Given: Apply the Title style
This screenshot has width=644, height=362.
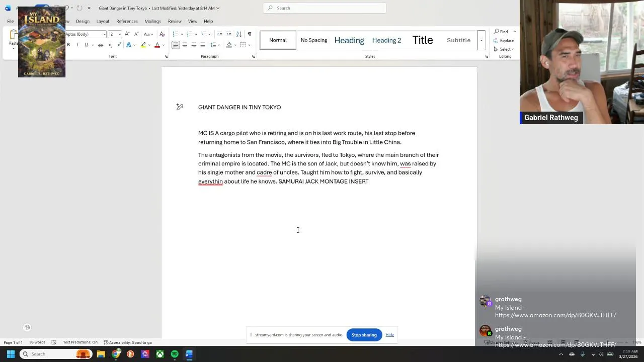Looking at the screenshot, I should 423,40.
